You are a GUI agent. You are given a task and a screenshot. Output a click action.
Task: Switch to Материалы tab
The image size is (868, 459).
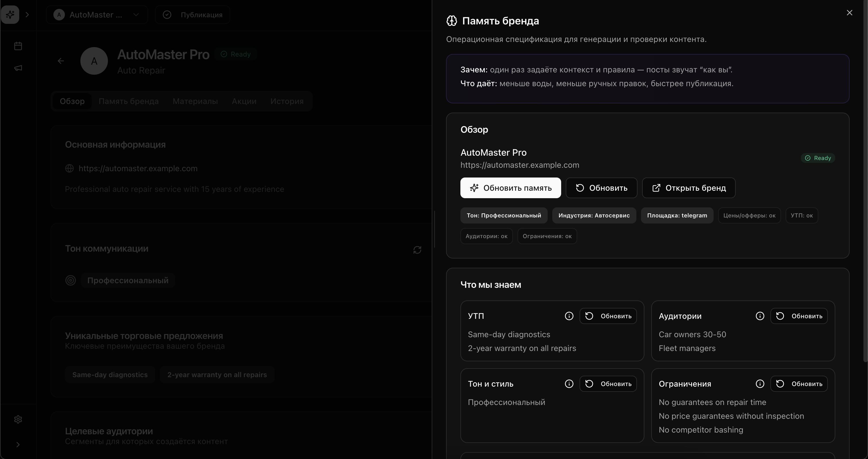tap(195, 101)
